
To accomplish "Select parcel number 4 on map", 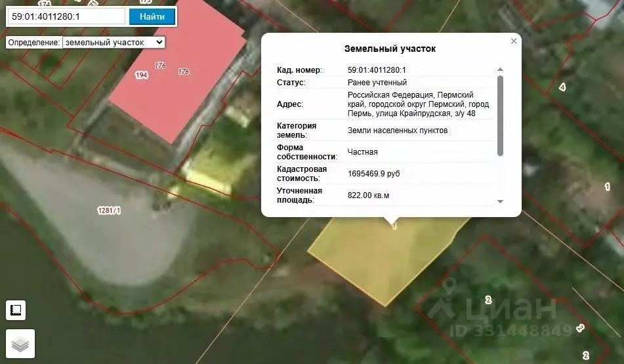I will pos(562,87).
